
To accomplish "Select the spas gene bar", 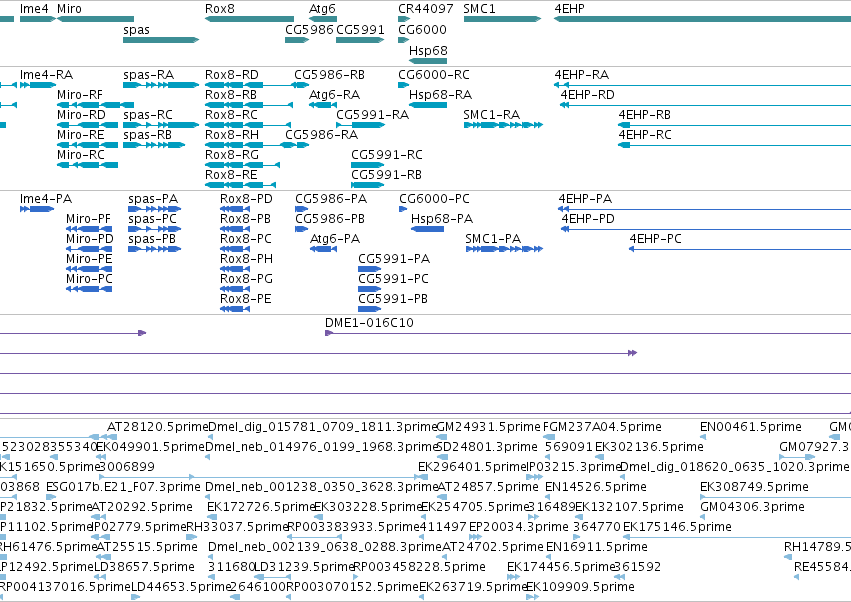I will coord(161,40).
